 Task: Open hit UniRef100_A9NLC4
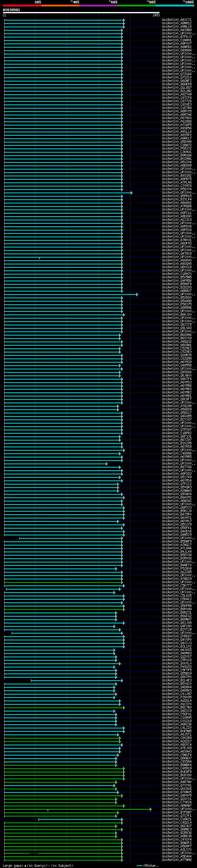pos(177,26)
